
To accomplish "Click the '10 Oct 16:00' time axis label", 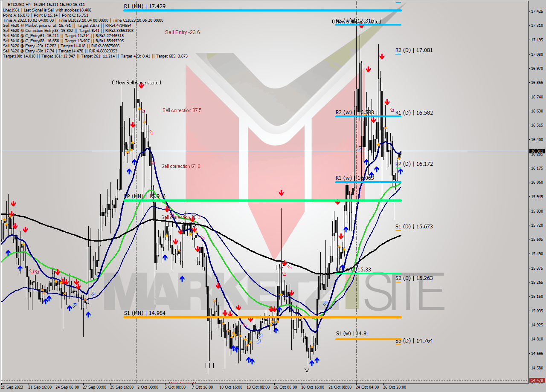I will (231, 387).
